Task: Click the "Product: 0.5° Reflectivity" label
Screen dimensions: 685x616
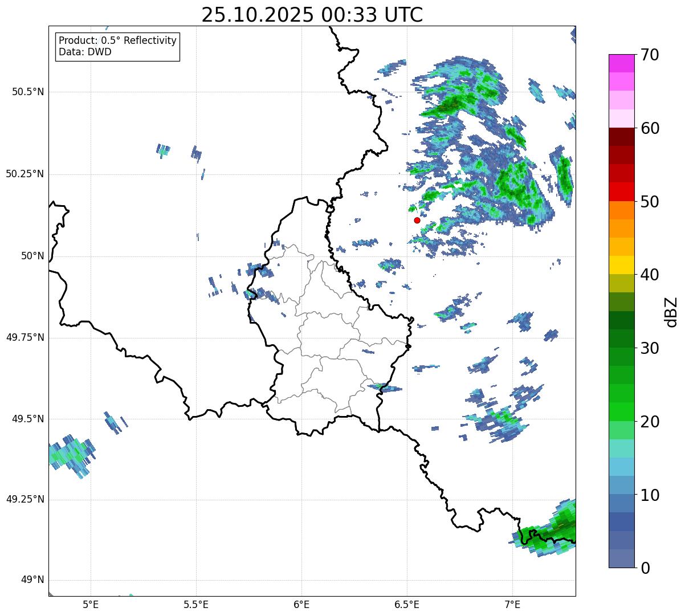Action: pyautogui.click(x=117, y=40)
